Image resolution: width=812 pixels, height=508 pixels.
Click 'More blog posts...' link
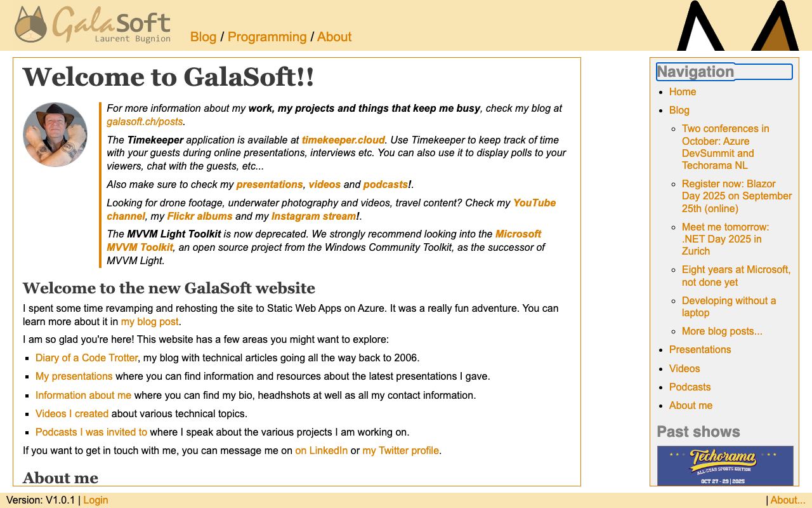[x=722, y=331]
